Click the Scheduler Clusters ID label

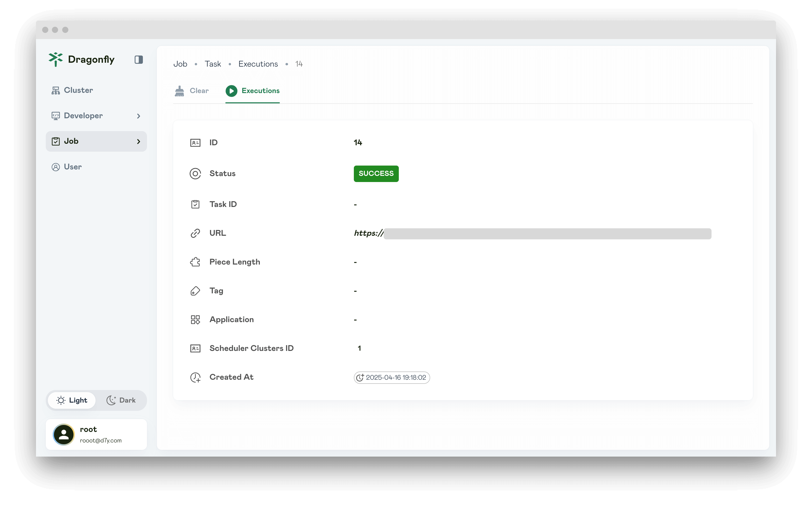(x=251, y=348)
